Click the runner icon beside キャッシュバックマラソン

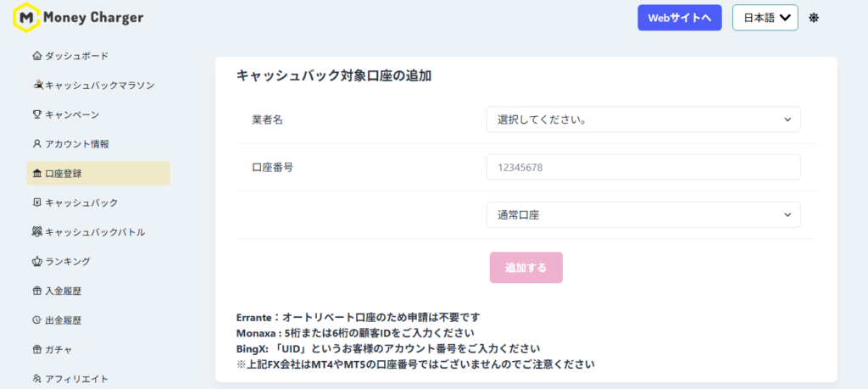[x=37, y=85]
